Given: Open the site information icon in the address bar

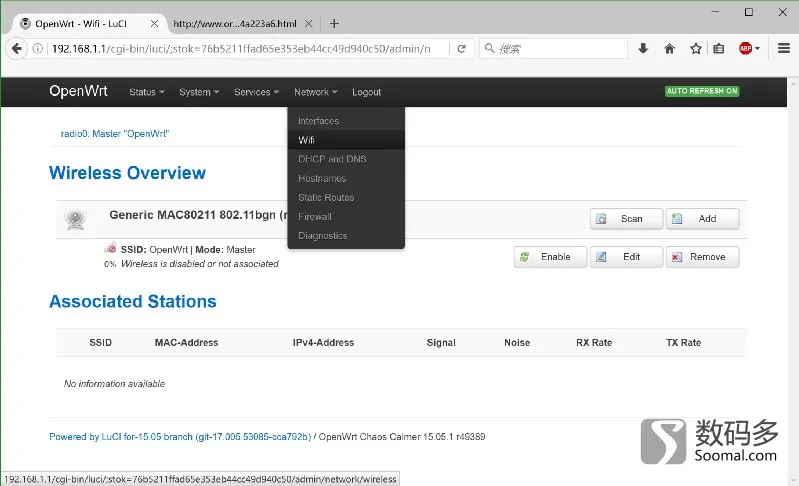Looking at the screenshot, I should 38,49.
